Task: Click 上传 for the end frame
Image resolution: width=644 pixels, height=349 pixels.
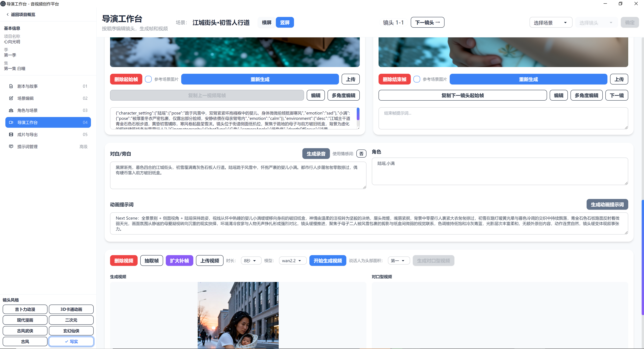Action: coord(619,79)
